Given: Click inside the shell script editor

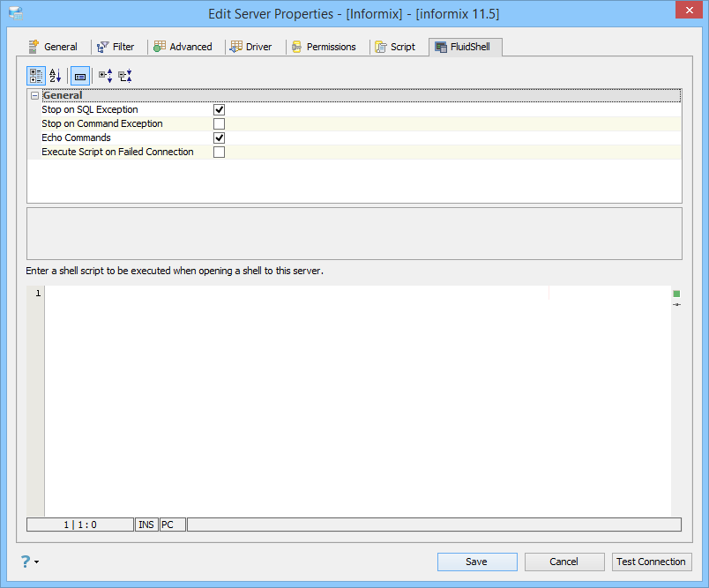Looking at the screenshot, I should (x=357, y=401).
